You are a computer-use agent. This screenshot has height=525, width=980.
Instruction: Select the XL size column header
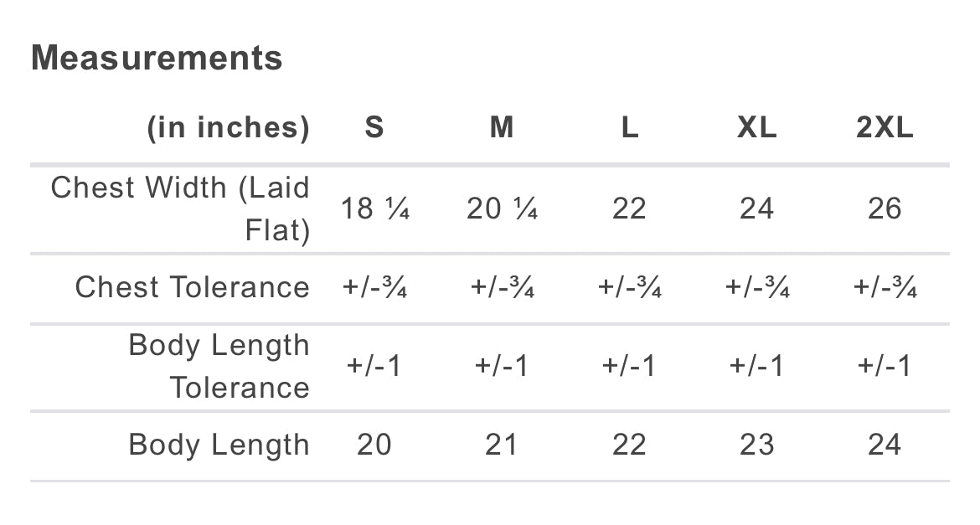[756, 128]
